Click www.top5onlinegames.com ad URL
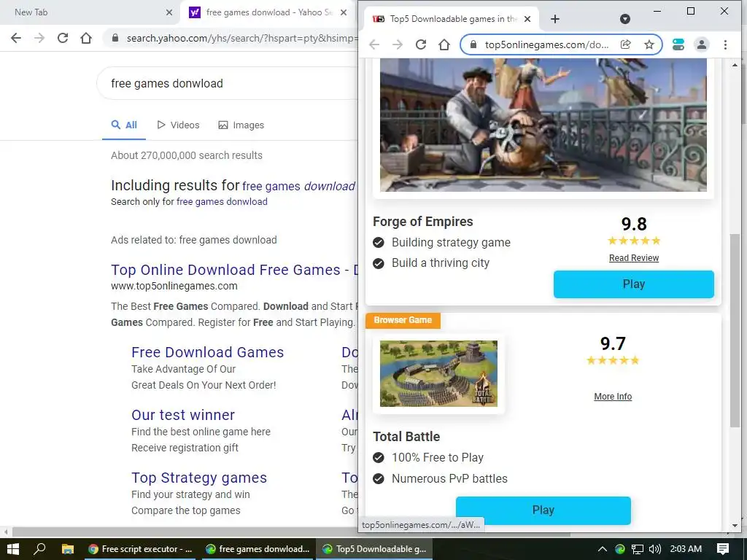Viewport: 747px width, 560px height. point(174,286)
